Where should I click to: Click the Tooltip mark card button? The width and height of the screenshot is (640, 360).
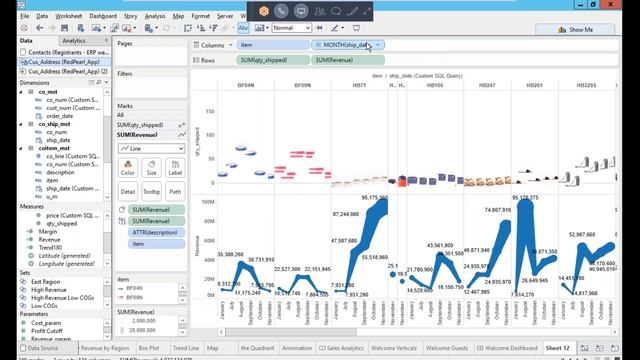click(x=151, y=191)
